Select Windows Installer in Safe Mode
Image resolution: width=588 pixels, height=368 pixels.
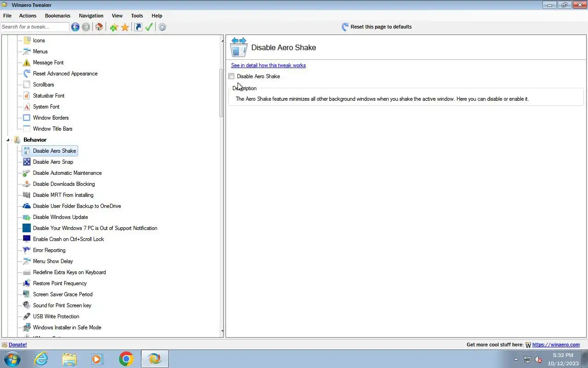[67, 328]
